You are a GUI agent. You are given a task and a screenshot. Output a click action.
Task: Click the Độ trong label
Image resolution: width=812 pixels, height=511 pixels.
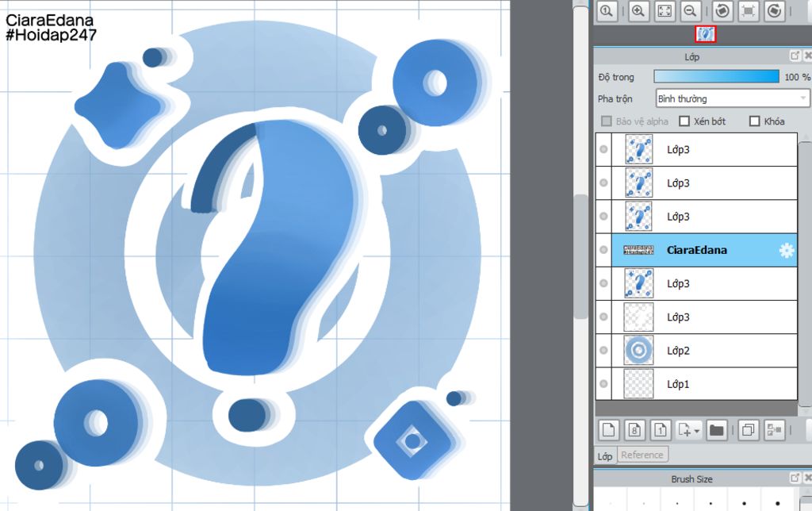click(615, 77)
